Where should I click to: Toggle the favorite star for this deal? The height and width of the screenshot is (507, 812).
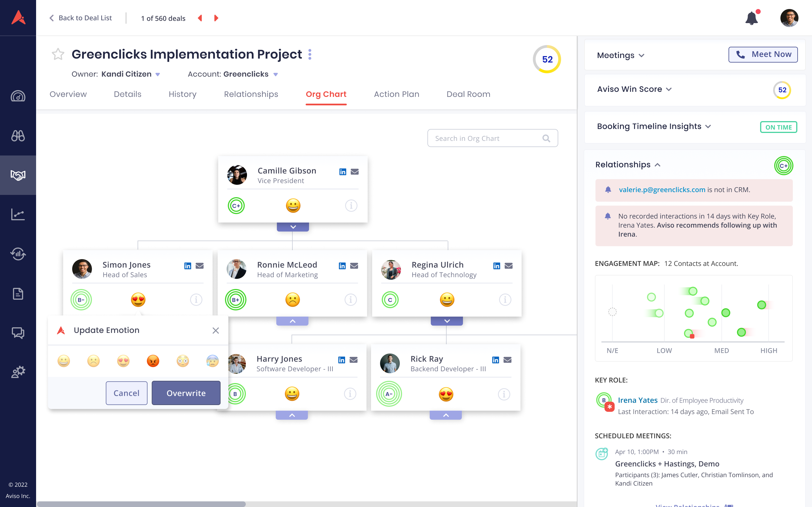tap(58, 54)
